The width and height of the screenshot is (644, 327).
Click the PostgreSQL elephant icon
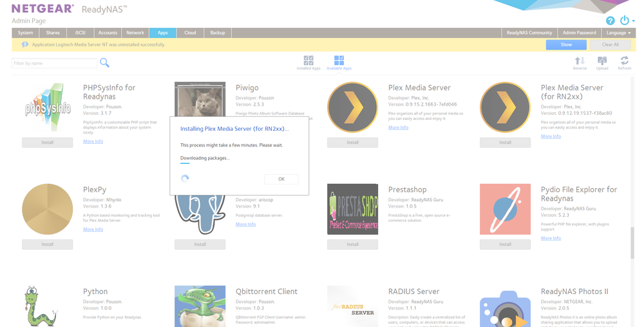[x=200, y=214]
